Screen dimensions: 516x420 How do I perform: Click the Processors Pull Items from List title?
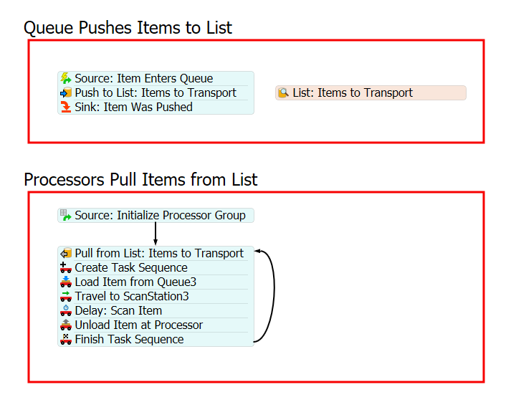point(140,180)
